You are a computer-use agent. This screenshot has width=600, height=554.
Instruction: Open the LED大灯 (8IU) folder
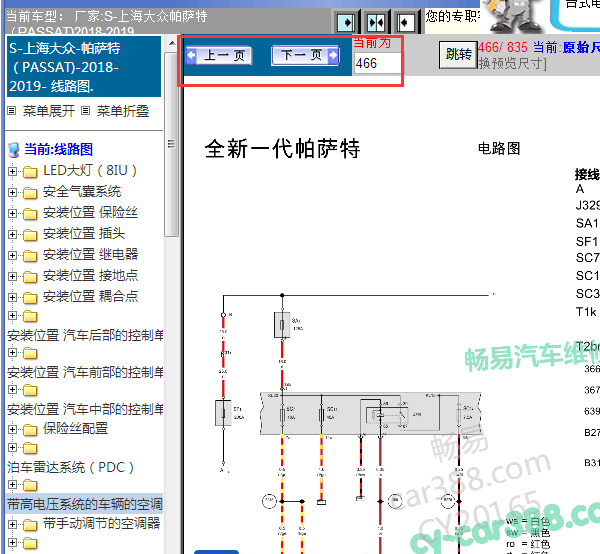pyautogui.click(x=90, y=171)
